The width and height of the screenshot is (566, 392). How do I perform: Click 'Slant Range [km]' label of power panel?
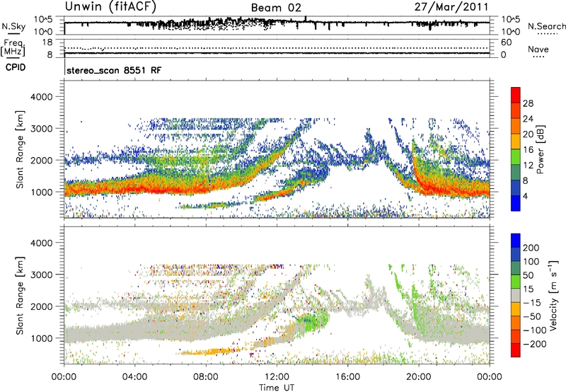20,149
